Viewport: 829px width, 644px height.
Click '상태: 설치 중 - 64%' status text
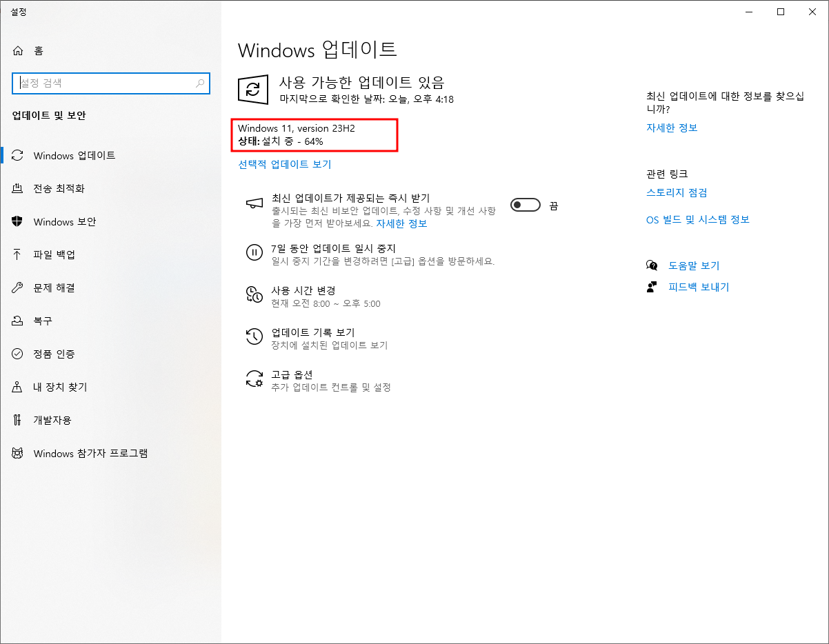(x=281, y=141)
